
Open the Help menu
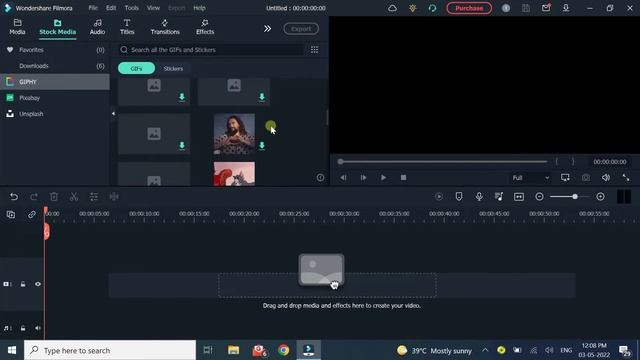[199, 8]
